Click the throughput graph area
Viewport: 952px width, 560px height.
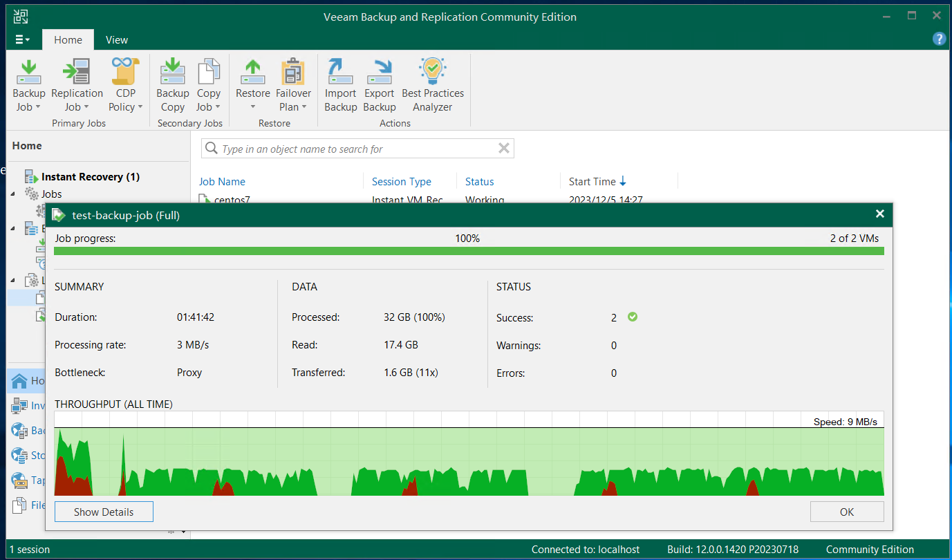[469, 454]
